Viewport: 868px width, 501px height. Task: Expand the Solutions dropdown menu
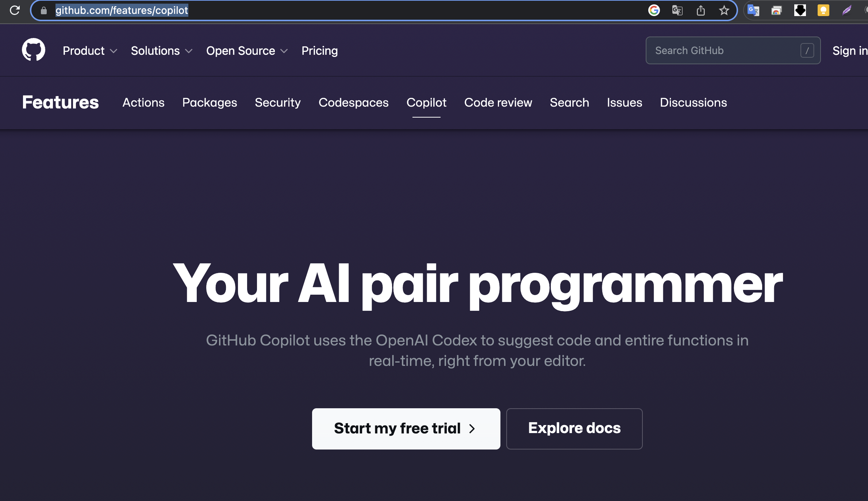pyautogui.click(x=161, y=51)
